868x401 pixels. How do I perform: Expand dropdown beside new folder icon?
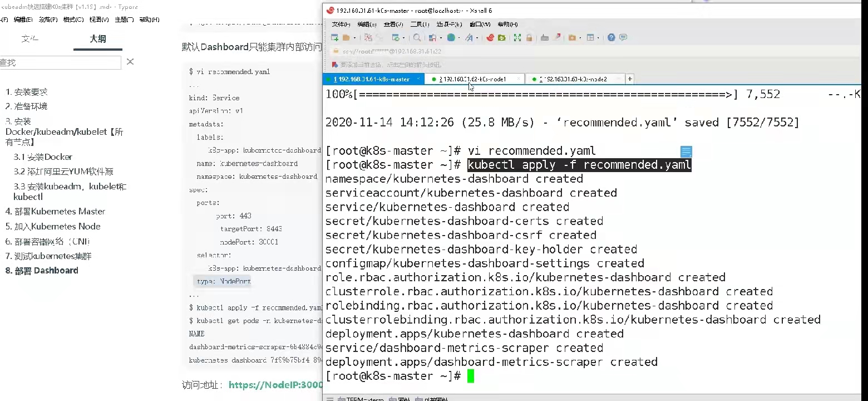point(580,38)
